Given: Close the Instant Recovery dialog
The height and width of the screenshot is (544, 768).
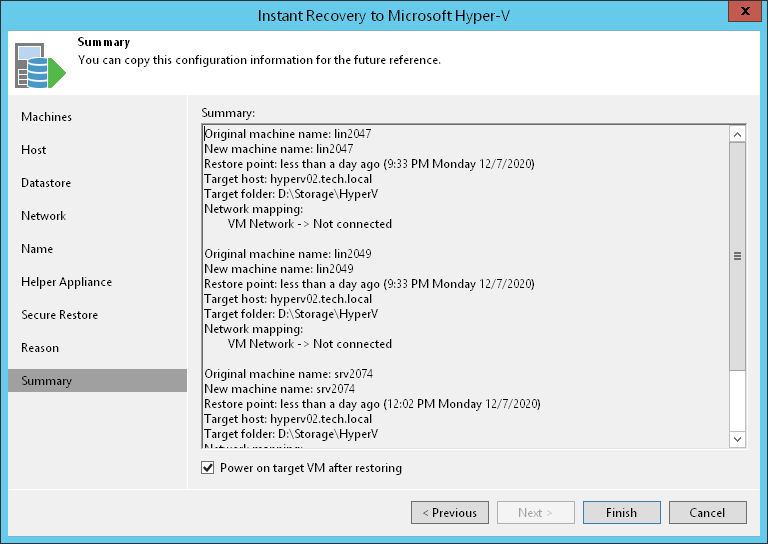Looking at the screenshot, I should click(x=745, y=11).
